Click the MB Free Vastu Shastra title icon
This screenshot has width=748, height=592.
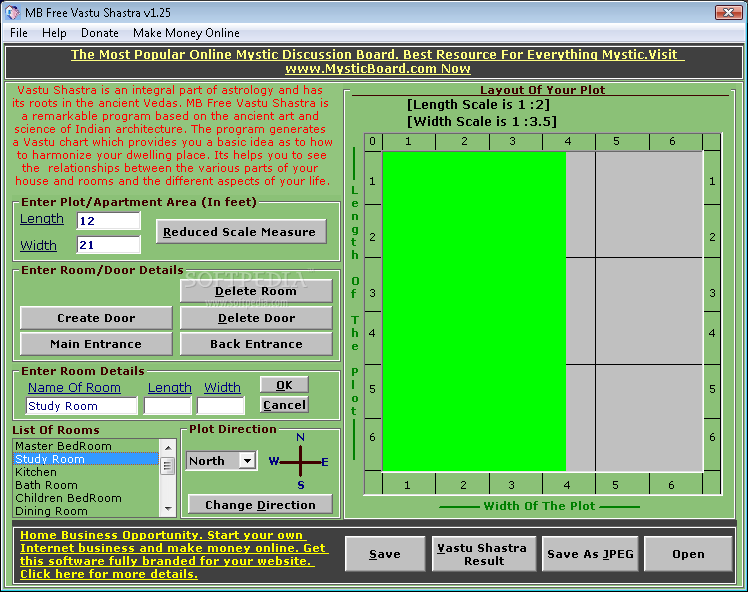[x=12, y=12]
